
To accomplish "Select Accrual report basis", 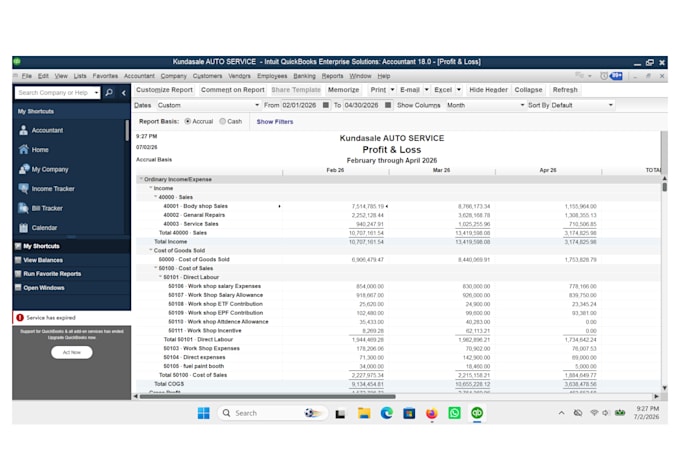I will [x=187, y=121].
